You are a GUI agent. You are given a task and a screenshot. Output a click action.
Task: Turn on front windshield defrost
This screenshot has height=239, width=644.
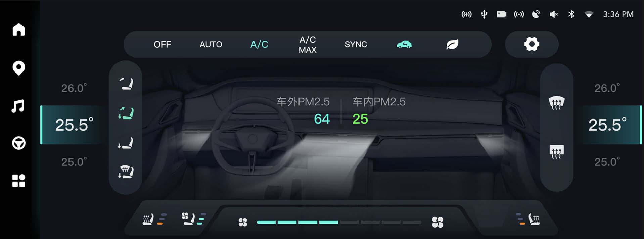(556, 103)
